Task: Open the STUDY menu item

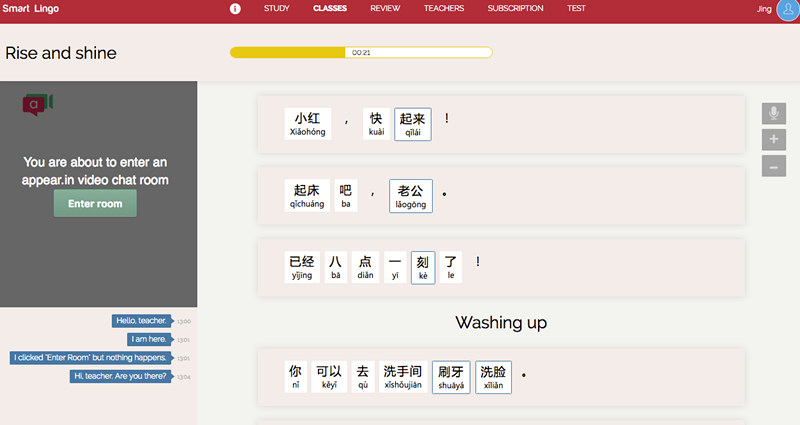Action: [x=277, y=8]
